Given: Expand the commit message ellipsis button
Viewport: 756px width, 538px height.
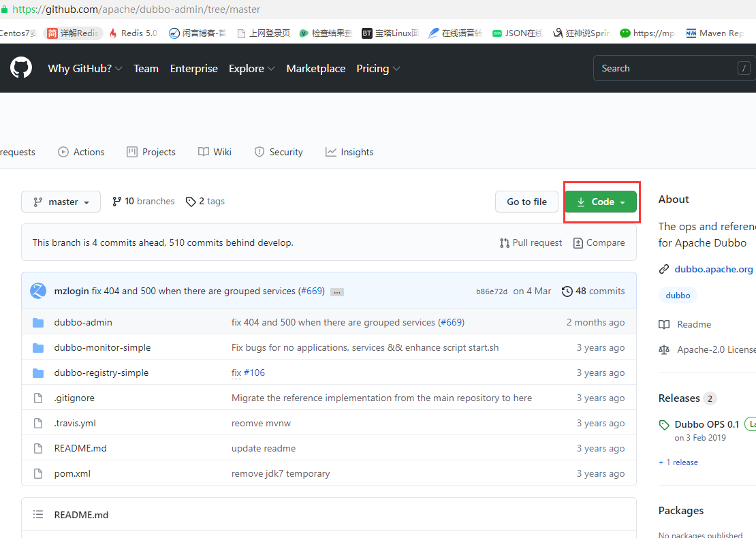Looking at the screenshot, I should click(x=337, y=291).
